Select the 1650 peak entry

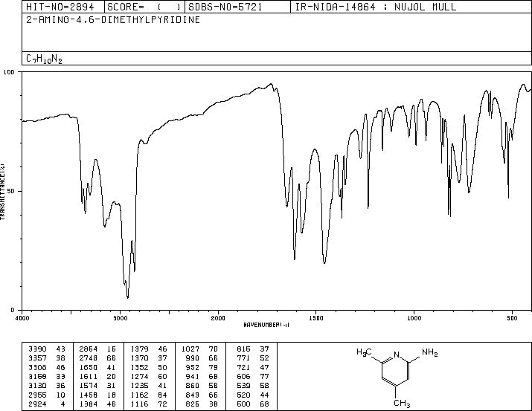pos(89,367)
